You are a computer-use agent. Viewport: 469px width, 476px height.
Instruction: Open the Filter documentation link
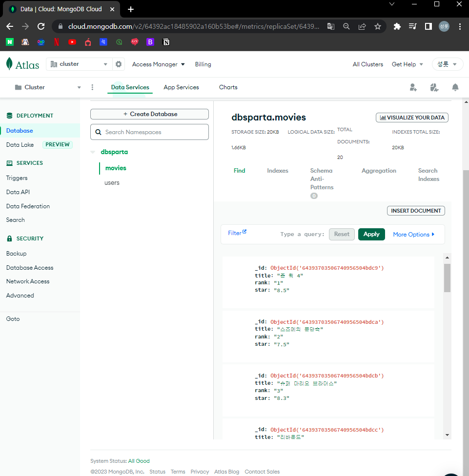click(237, 233)
